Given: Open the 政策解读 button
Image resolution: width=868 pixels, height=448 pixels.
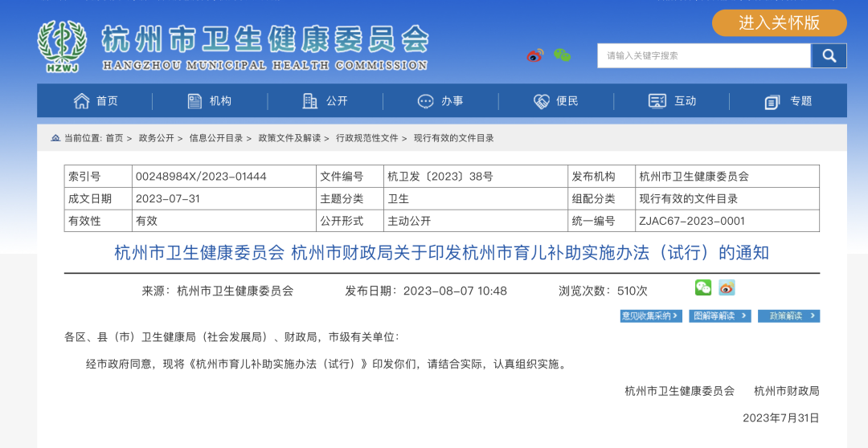Looking at the screenshot, I should point(789,316).
